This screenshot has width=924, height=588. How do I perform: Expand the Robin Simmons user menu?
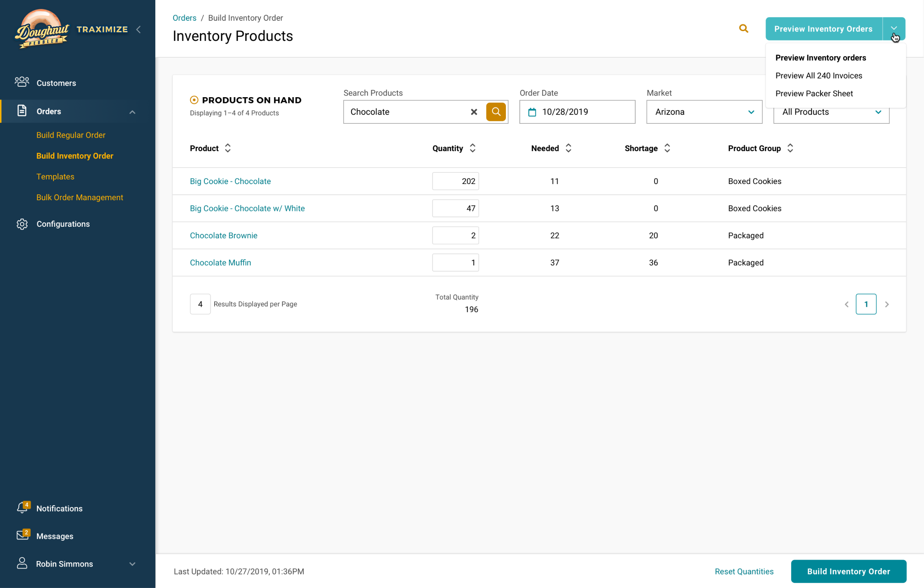(x=132, y=564)
